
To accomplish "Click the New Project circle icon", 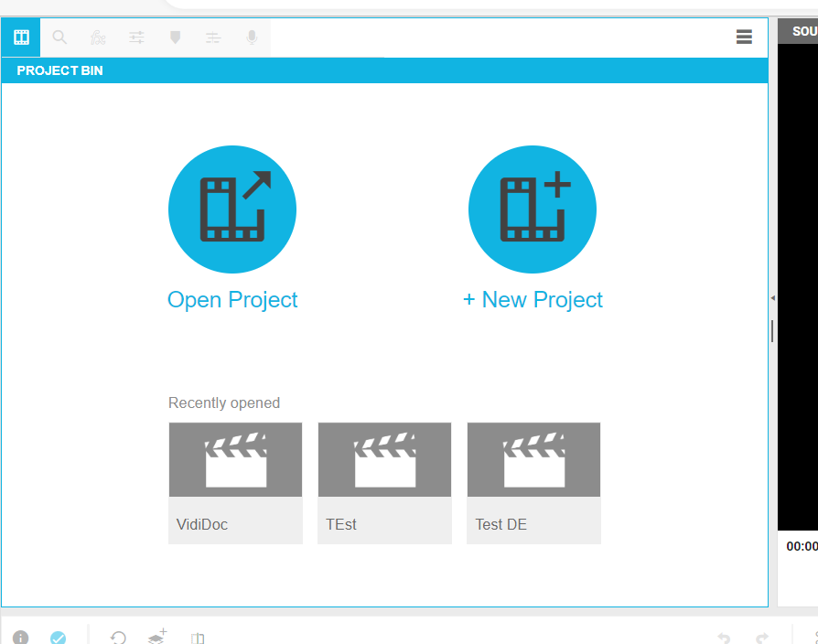I will pos(533,209).
